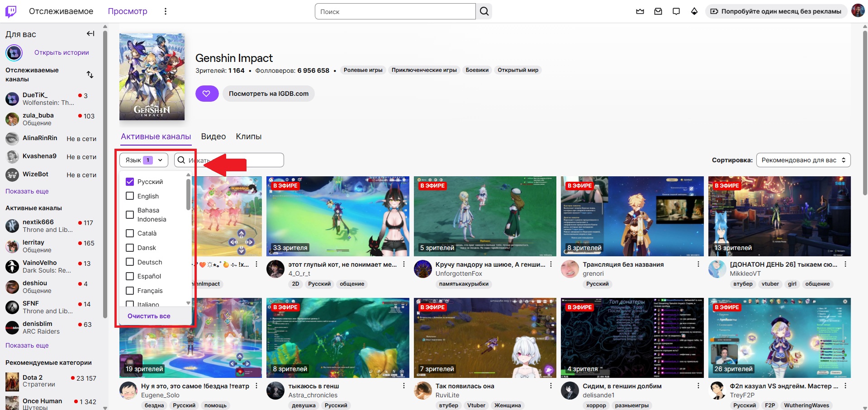Viewport: 868px width, 410px height.
Task: Follow Genshin Impact with heart button
Action: pos(207,94)
